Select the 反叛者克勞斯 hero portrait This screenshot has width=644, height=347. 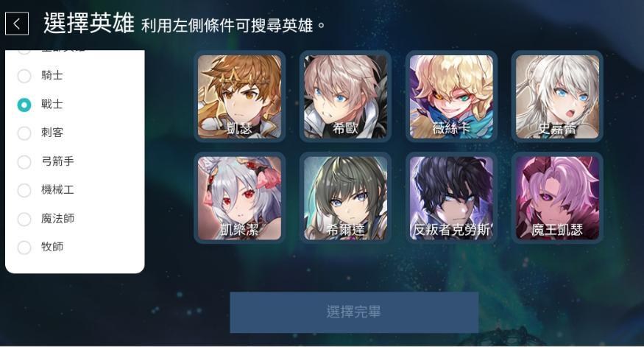(x=451, y=198)
